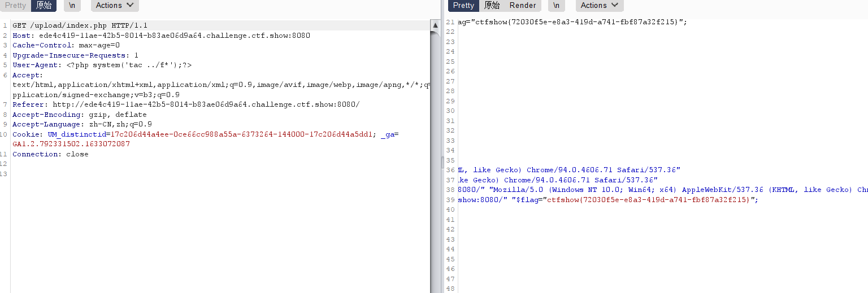
Task: Open the response Render tab
Action: (x=523, y=6)
